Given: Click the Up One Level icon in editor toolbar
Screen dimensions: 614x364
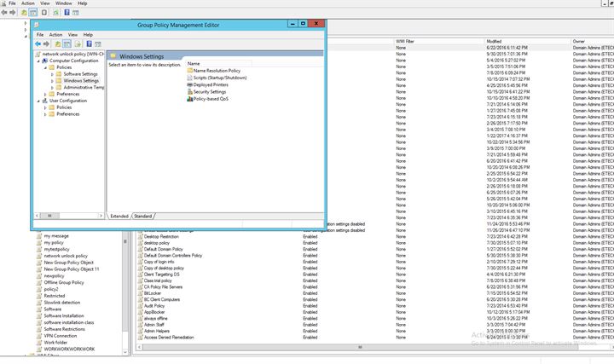Looking at the screenshot, I should (x=57, y=44).
